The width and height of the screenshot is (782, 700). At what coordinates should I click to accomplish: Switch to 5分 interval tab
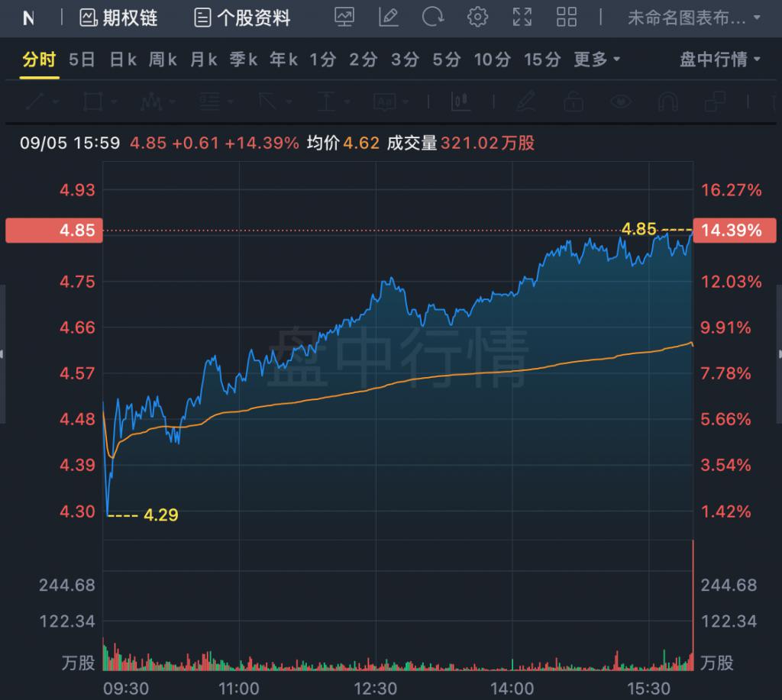447,60
